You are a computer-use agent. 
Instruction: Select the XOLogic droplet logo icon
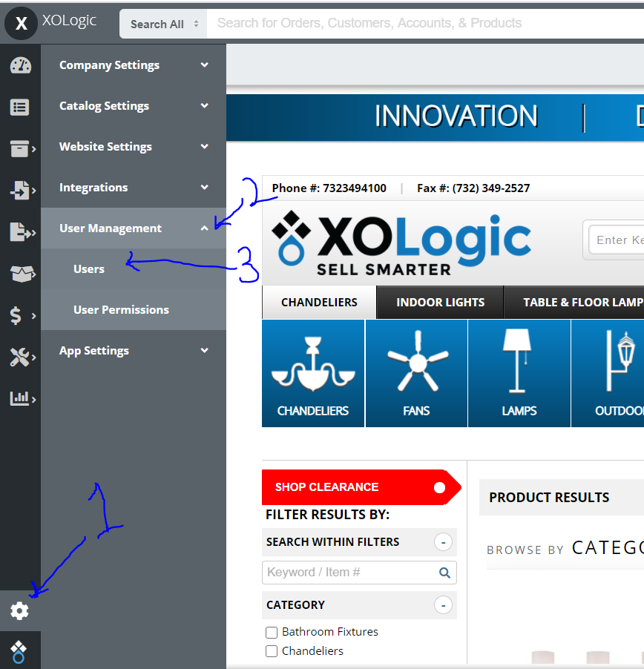pos(20,650)
